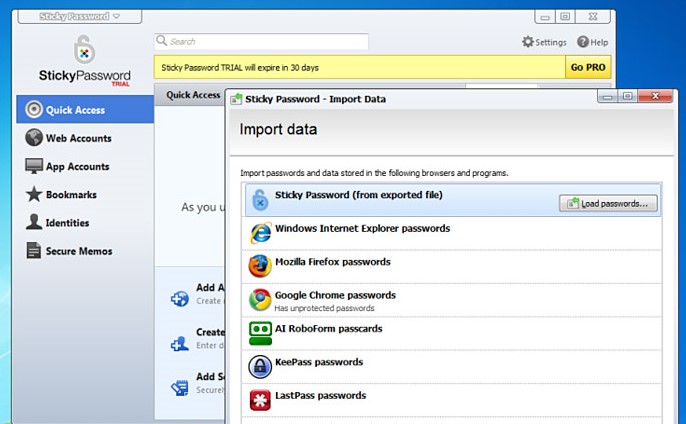The width and height of the screenshot is (686, 424).
Task: Click the Identities person icon
Action: (x=34, y=222)
